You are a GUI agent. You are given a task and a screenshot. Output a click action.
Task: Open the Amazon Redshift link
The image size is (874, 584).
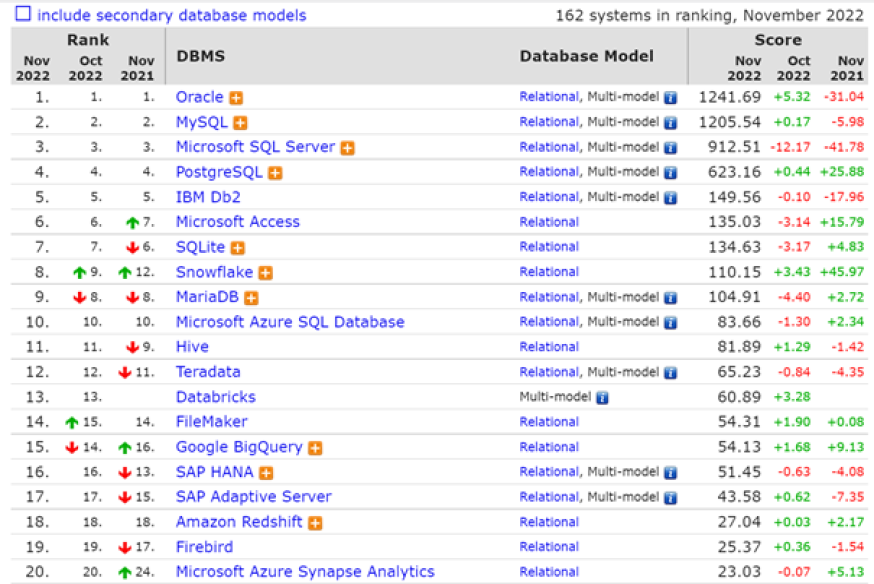pyautogui.click(x=239, y=522)
